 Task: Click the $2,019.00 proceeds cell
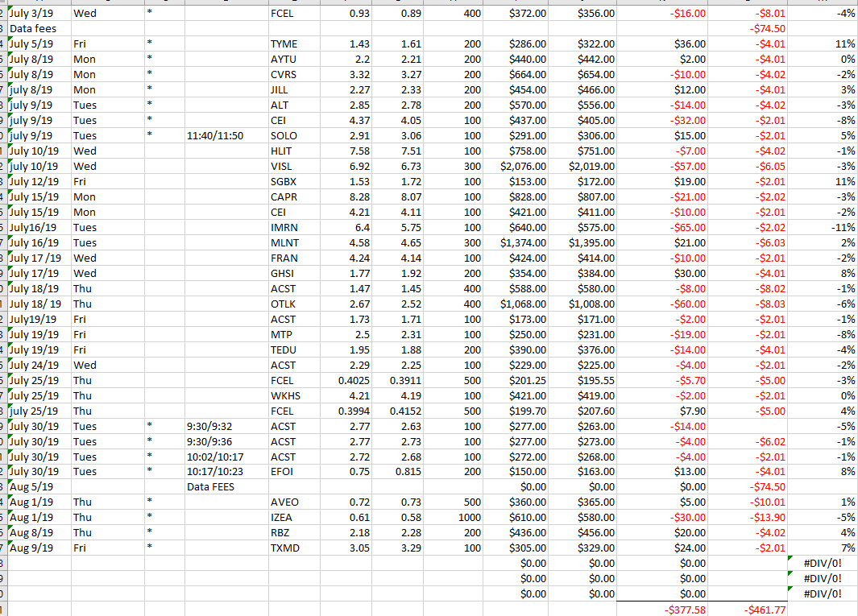point(582,167)
